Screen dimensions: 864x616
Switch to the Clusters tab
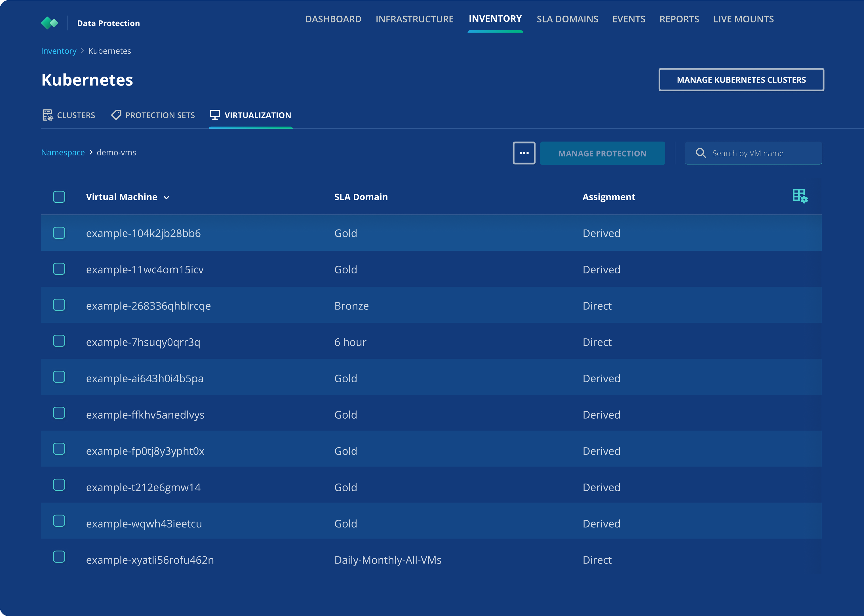tap(69, 115)
